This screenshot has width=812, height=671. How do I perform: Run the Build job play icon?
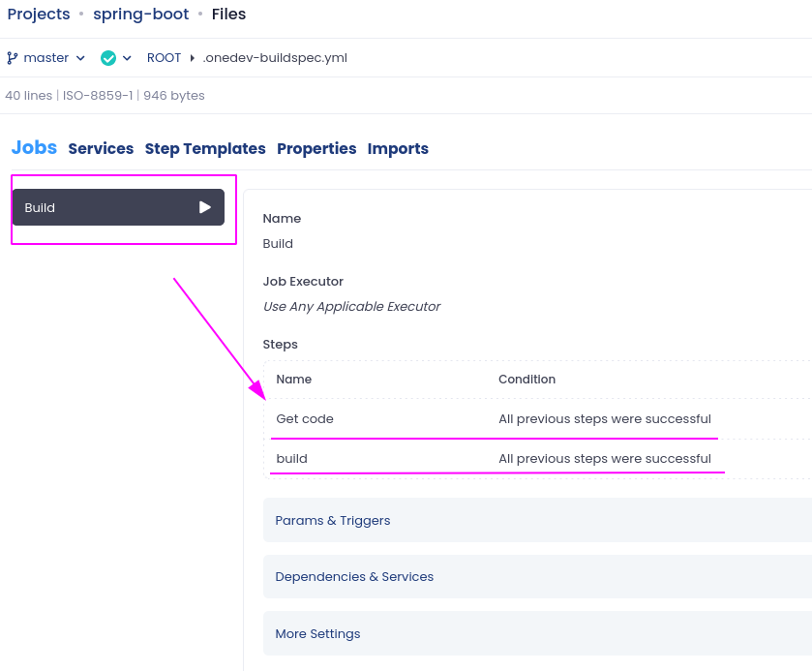(205, 207)
